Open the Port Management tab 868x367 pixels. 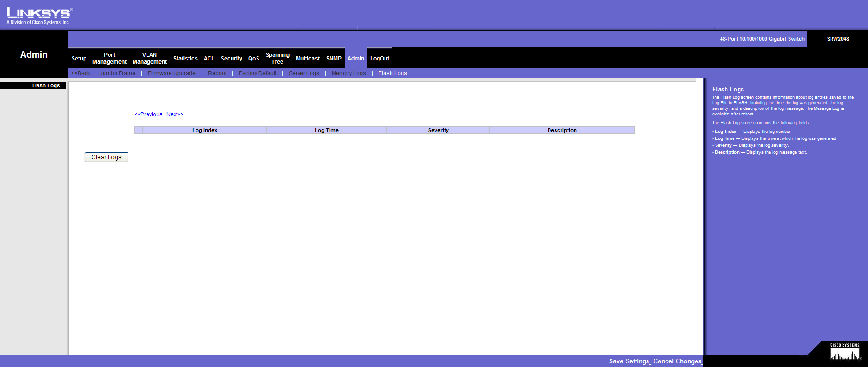[x=110, y=58]
